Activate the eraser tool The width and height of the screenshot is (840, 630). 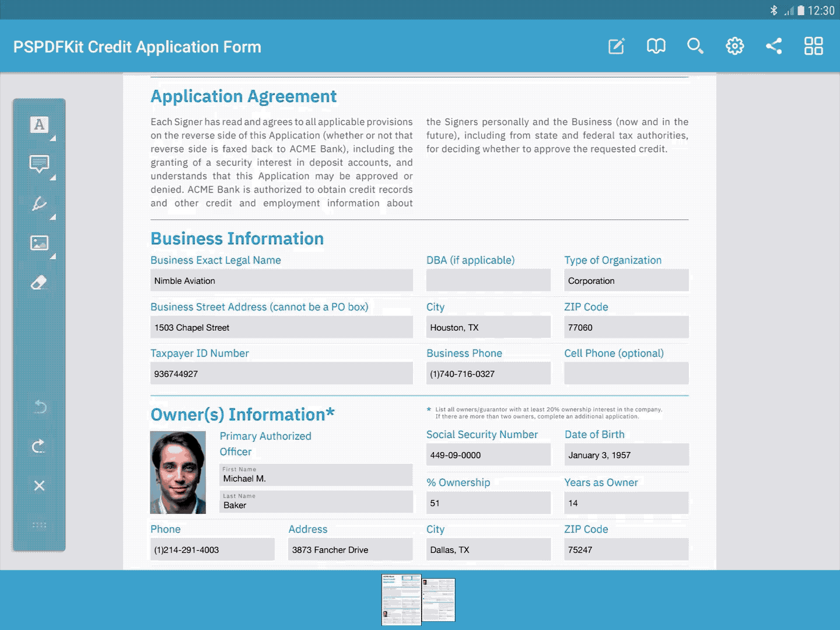tap(39, 283)
